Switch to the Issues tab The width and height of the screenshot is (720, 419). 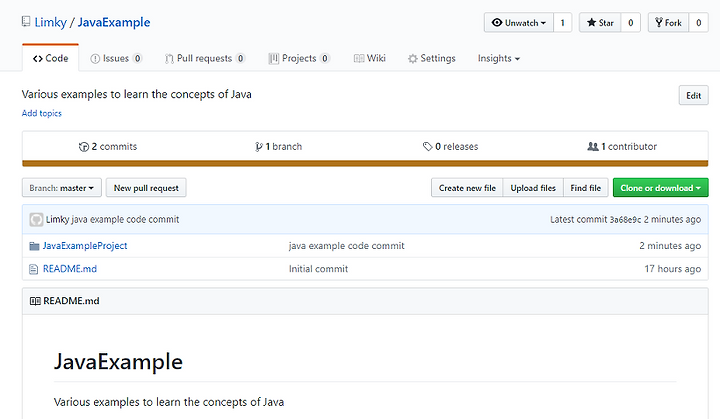point(116,59)
